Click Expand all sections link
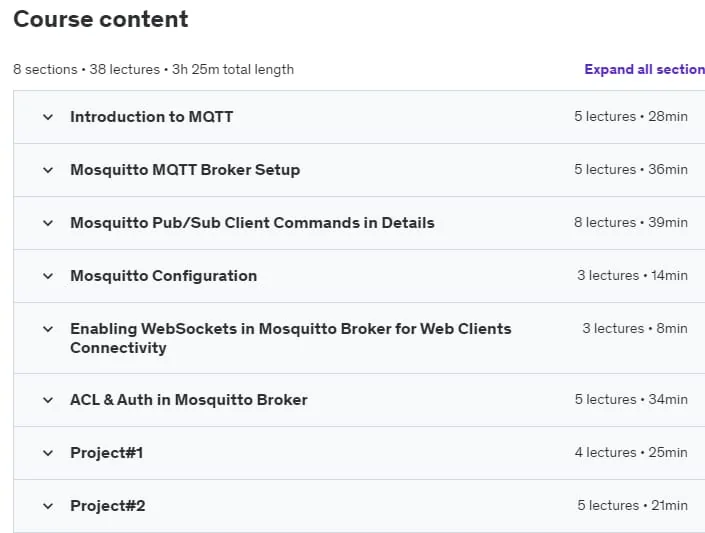This screenshot has height=533, width=705. [x=644, y=69]
